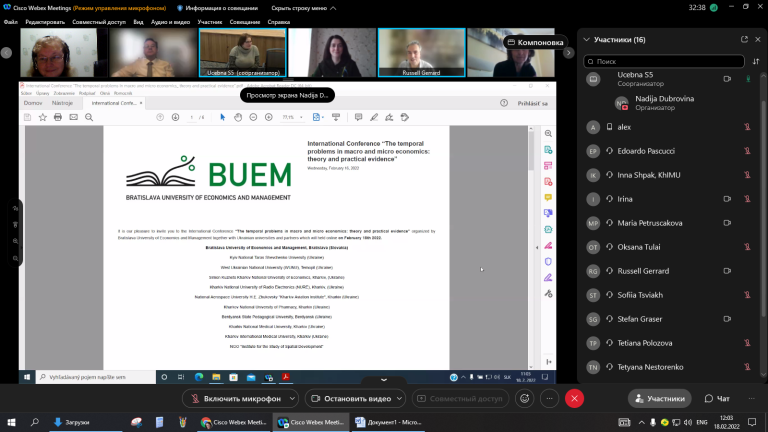Image resolution: width=768 pixels, height=432 pixels.
Task: Toggle Edoardo Pascucci's muted microphone icon
Action: 747,151
